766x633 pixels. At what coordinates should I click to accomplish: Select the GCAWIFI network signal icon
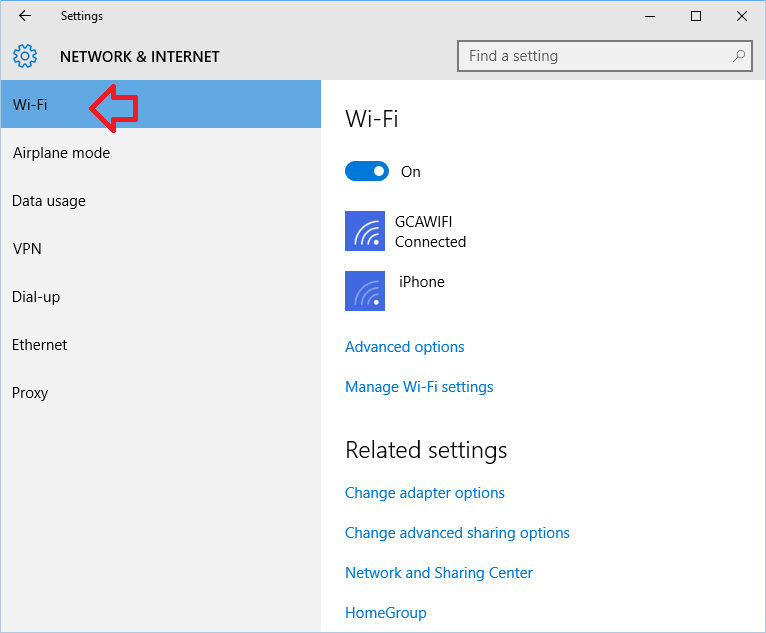coord(365,231)
